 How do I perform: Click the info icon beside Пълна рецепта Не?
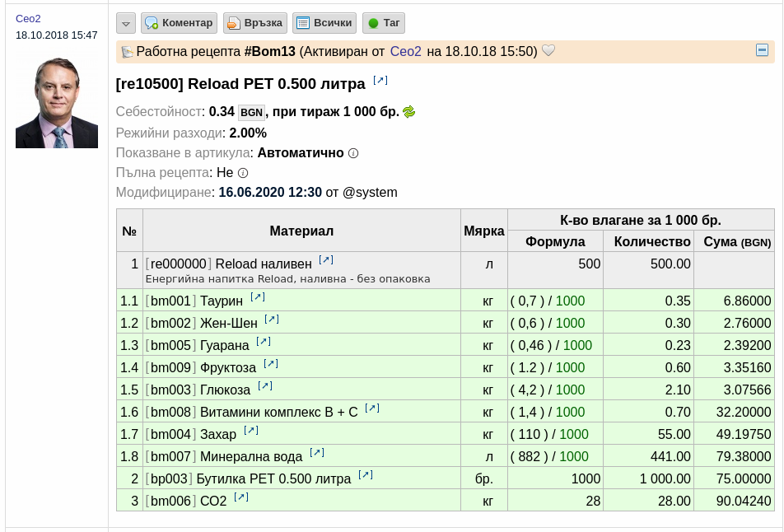click(x=242, y=173)
